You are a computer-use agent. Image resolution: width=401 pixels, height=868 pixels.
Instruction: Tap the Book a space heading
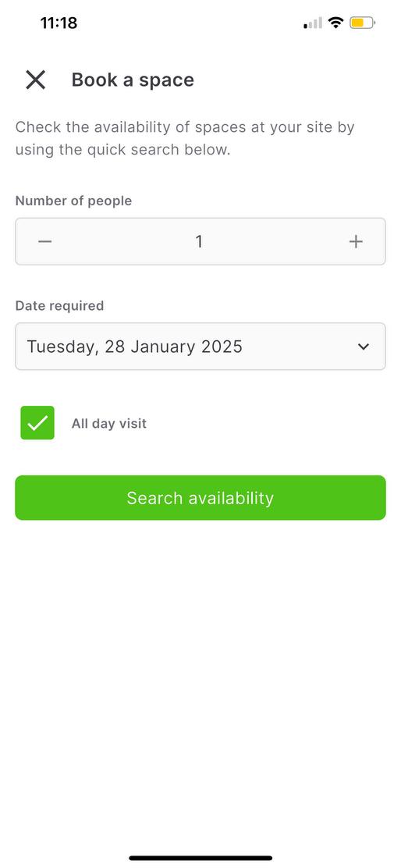pos(133,80)
